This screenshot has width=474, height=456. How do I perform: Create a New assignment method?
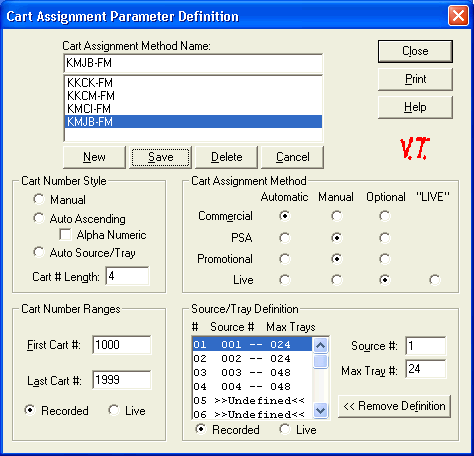94,157
